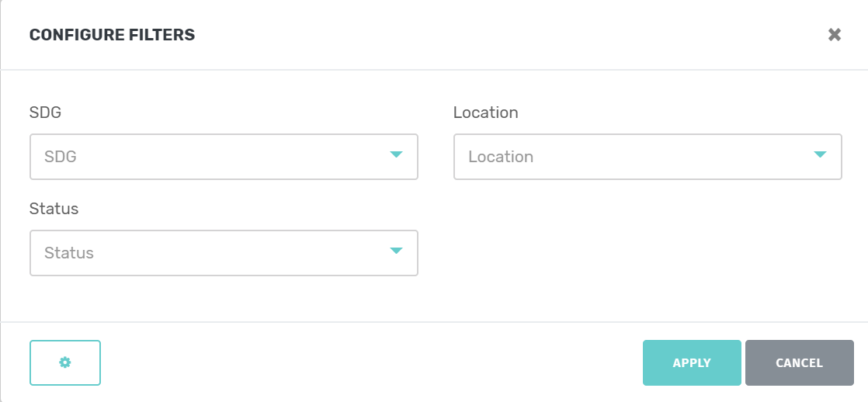Open filter settings via the gear icon
Image resolution: width=868 pixels, height=402 pixels.
64,362
